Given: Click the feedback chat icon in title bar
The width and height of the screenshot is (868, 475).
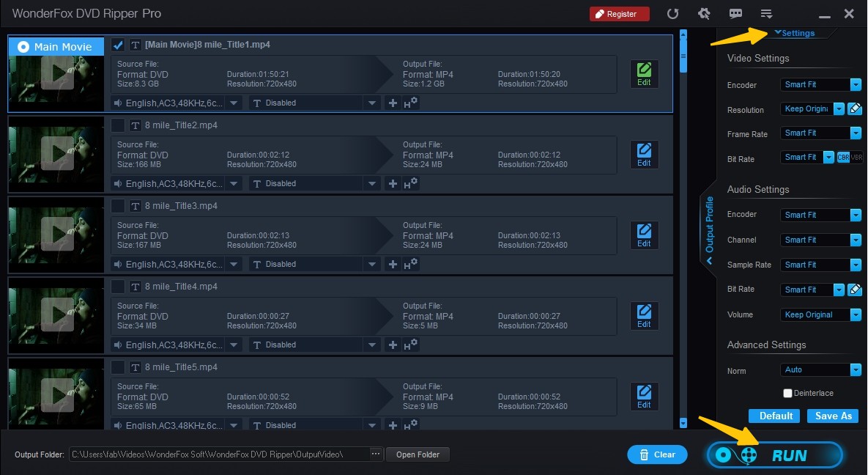Looking at the screenshot, I should [x=735, y=13].
